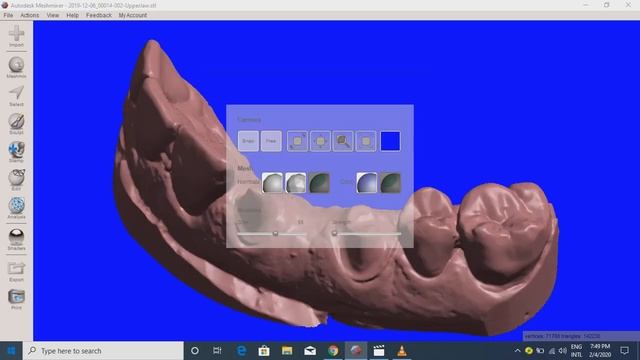Click the mesh vertex and triangle count readout
Image resolution: width=640 pixels, height=360 pixels.
click(562, 336)
